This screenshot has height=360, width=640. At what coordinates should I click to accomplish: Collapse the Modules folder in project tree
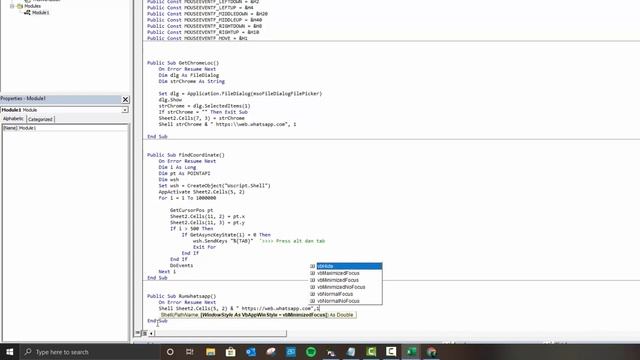coord(12,6)
